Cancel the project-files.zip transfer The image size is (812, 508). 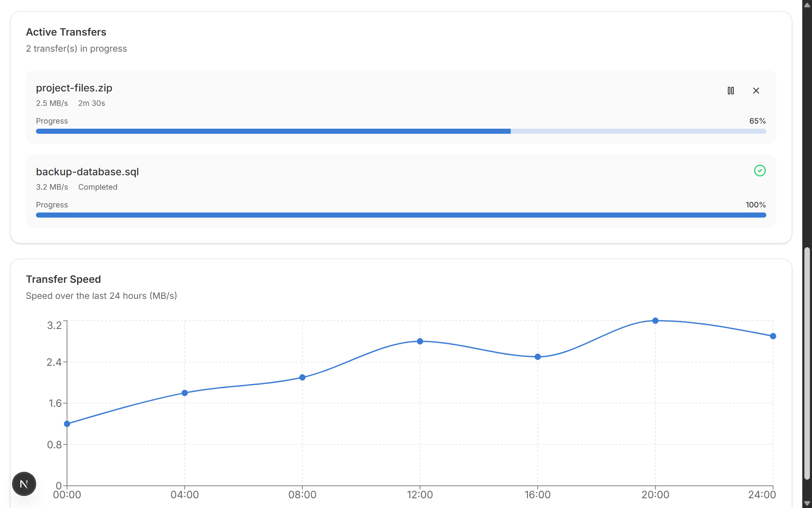pos(756,91)
